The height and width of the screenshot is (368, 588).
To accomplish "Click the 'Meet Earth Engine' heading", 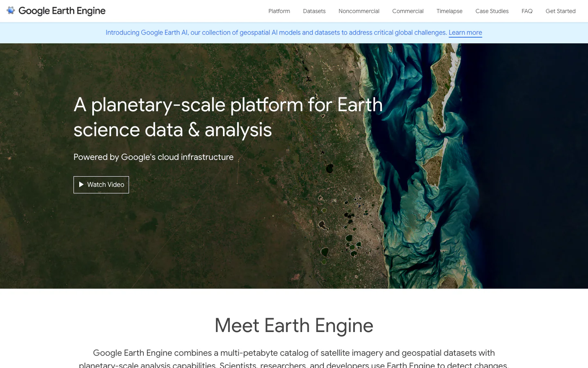I will coord(294,325).
